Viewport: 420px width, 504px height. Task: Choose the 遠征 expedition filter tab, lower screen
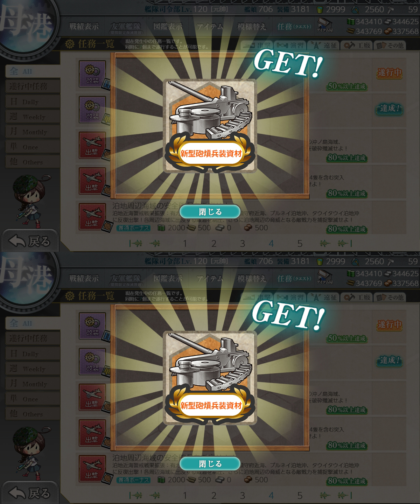click(x=324, y=297)
